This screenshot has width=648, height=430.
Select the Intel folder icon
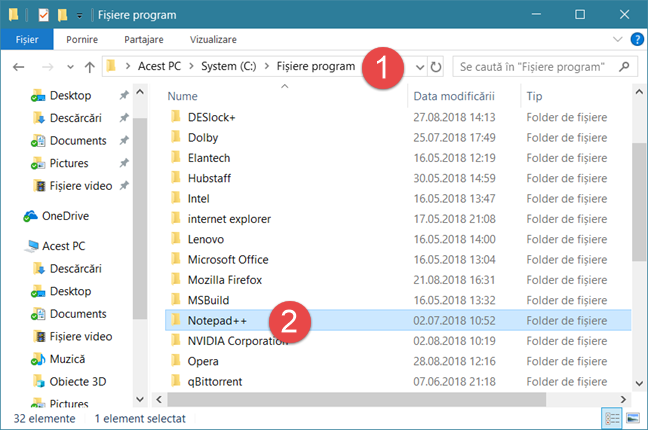(176, 197)
